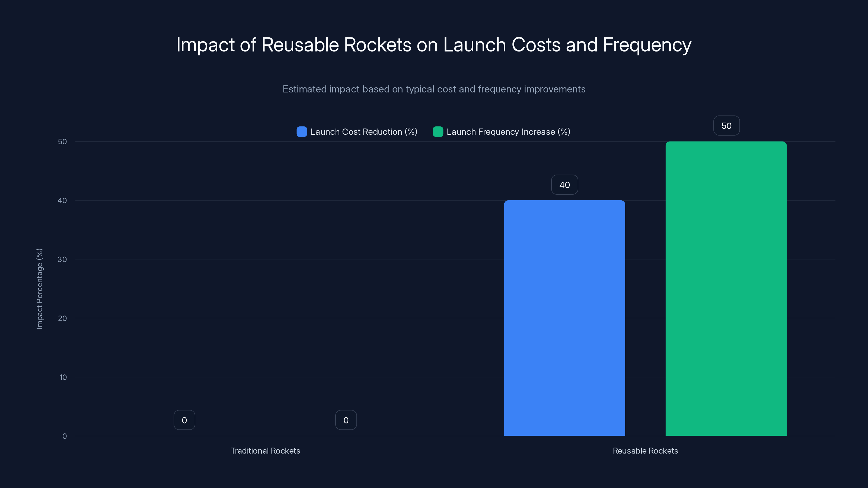Click the 10 tick on the y-axis
Viewport: 868px width, 488px height.
[63, 377]
